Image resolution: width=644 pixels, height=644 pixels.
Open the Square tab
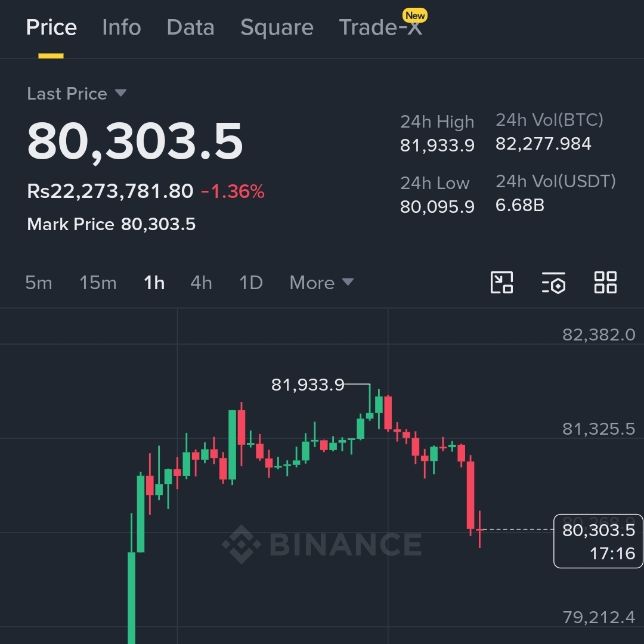pyautogui.click(x=277, y=27)
